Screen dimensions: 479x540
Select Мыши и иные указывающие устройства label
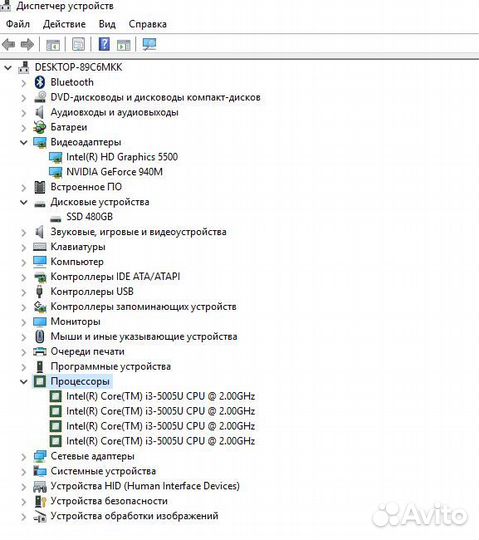click(x=144, y=336)
